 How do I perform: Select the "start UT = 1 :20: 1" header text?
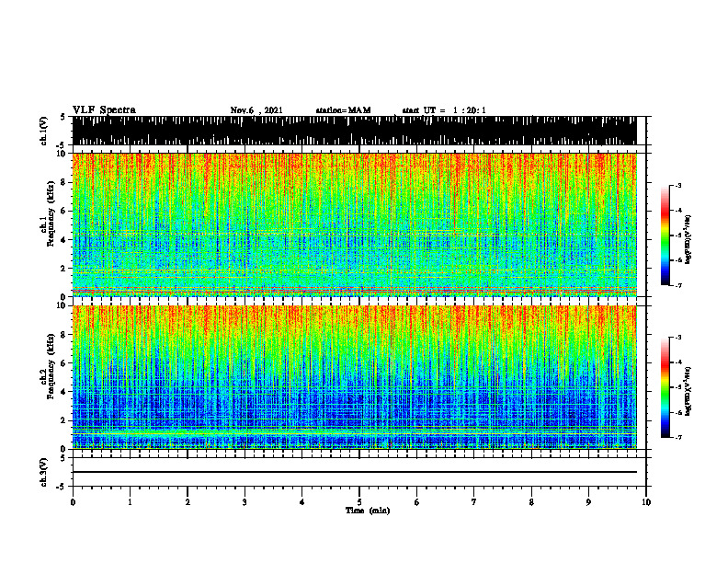click(x=444, y=110)
